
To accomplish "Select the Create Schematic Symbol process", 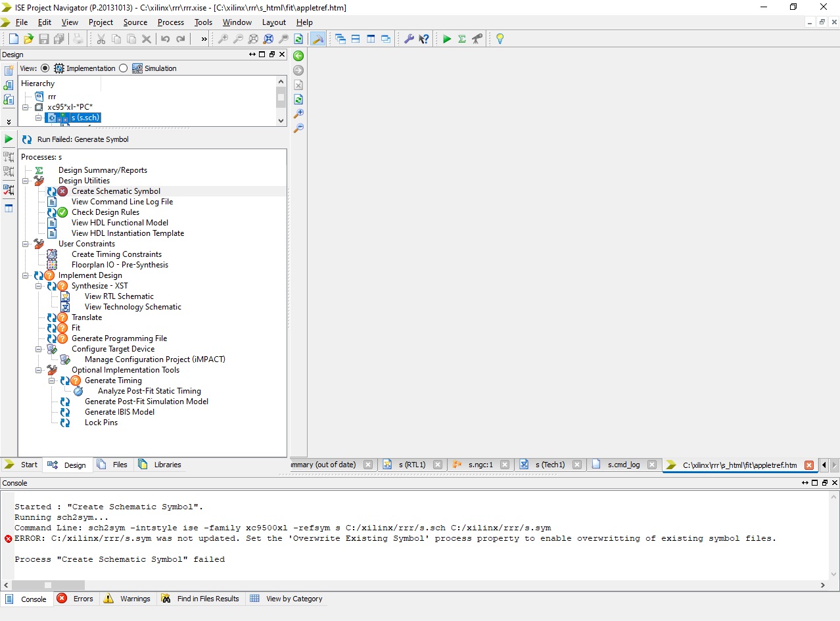I will 116,191.
